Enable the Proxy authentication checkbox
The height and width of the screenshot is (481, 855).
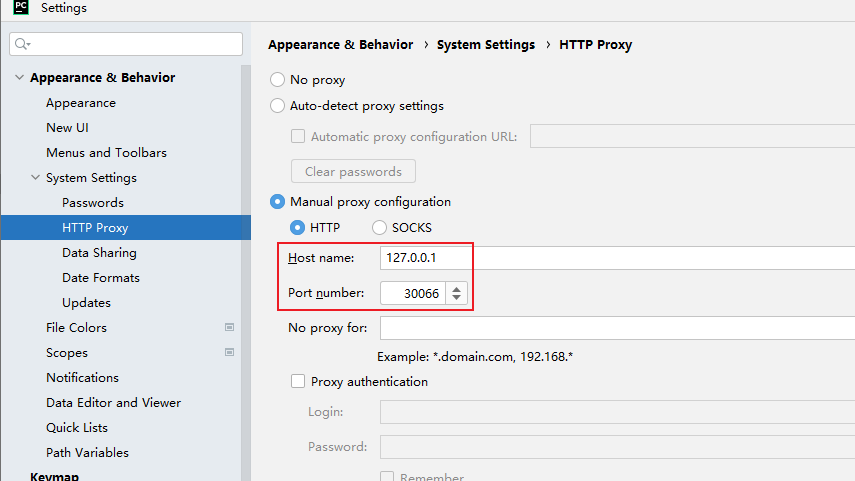[x=298, y=381]
